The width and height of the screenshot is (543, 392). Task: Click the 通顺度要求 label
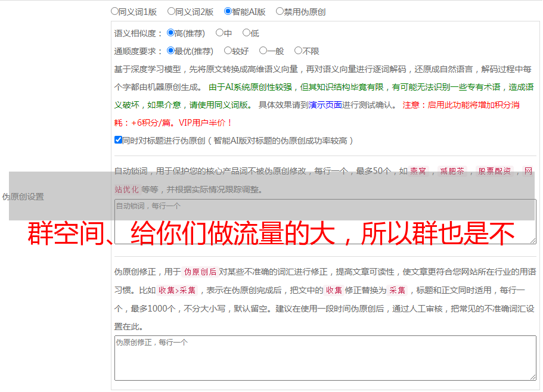coord(138,51)
